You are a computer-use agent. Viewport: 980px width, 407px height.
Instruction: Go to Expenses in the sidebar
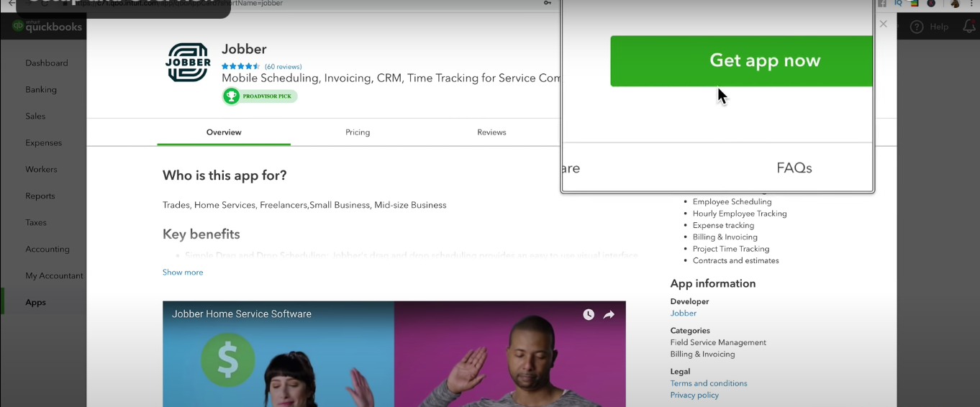tap(44, 143)
